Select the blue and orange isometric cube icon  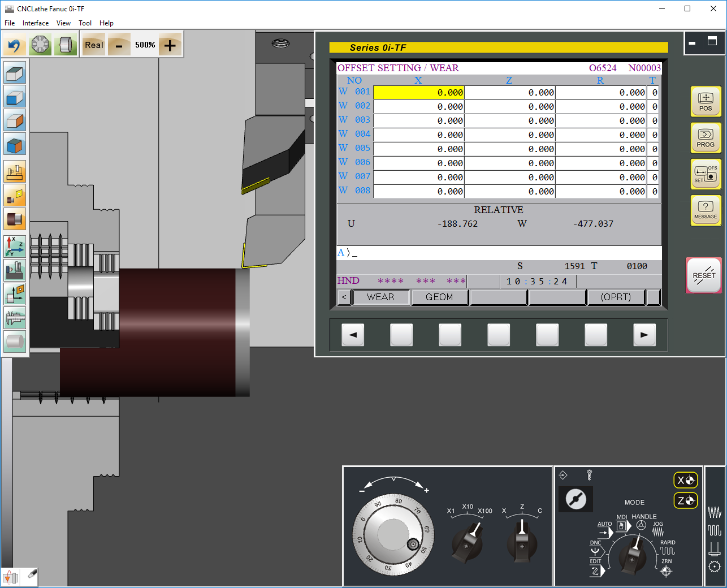[x=15, y=144]
